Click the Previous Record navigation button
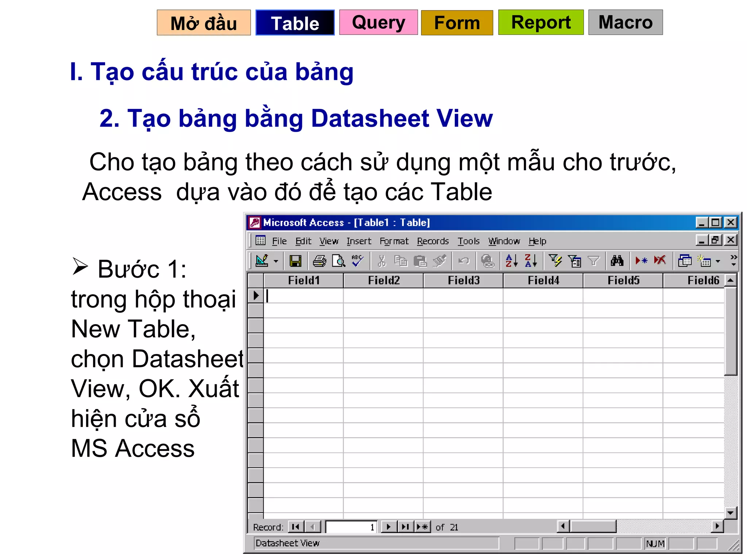 pos(313,527)
